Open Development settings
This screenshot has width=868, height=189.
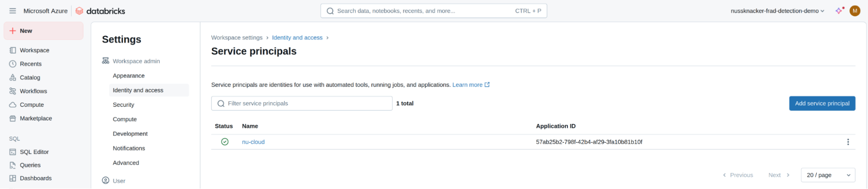130,134
